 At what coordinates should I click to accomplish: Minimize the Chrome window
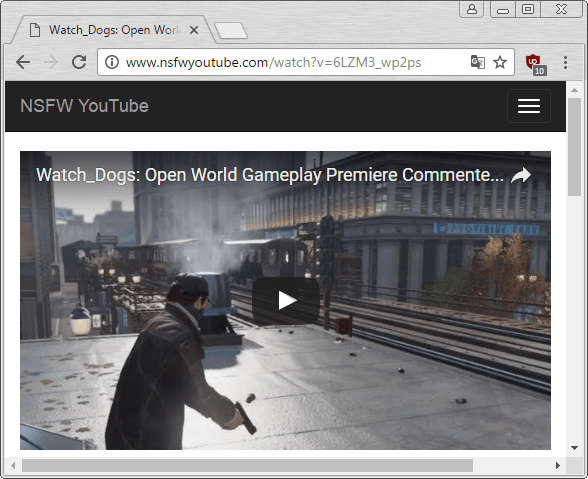point(503,9)
